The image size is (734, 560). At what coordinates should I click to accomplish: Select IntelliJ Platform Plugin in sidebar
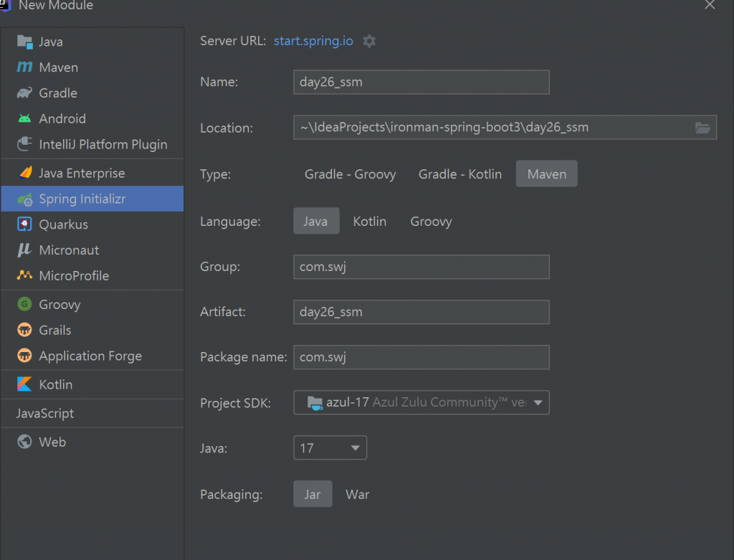pos(92,143)
